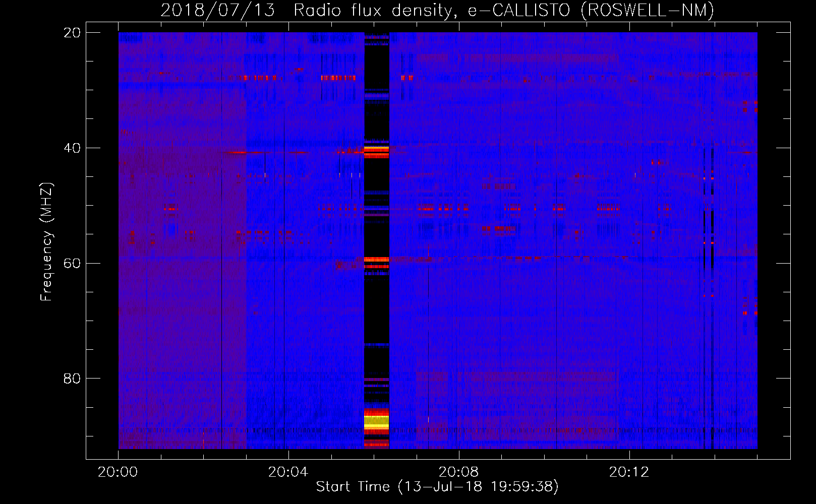This screenshot has height=504, width=816.
Task: Click the 20:12 time tick label
Action: click(x=629, y=472)
